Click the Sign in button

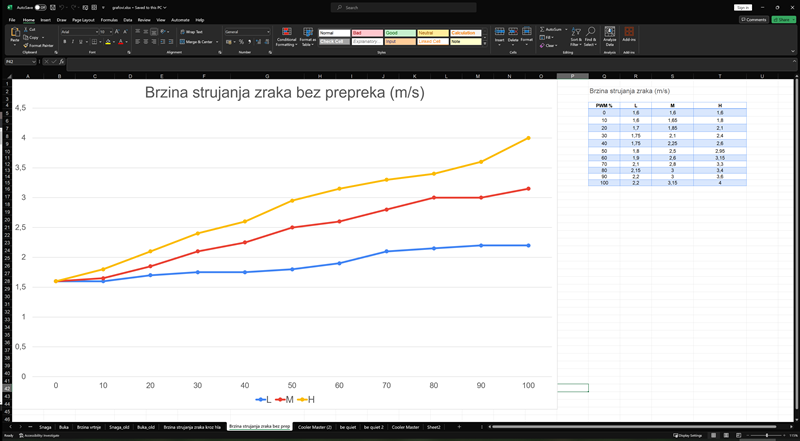coord(742,7)
